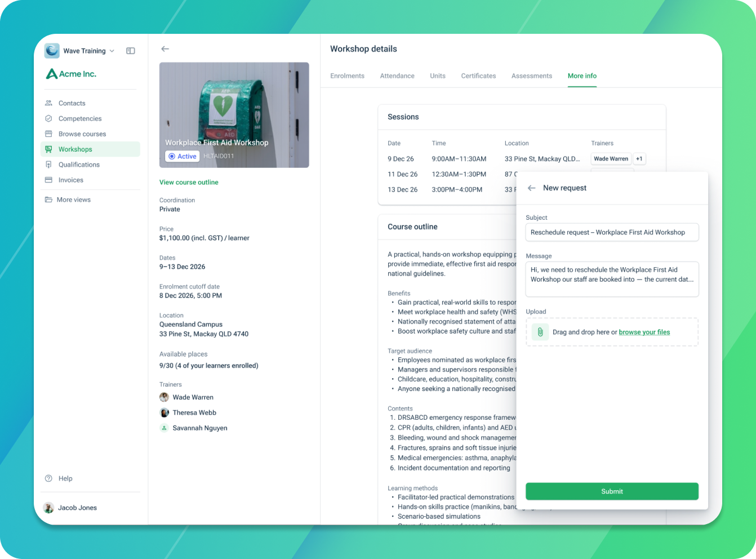Viewport: 756px width, 559px height.
Task: Open the View course outline link
Action: 189,183
